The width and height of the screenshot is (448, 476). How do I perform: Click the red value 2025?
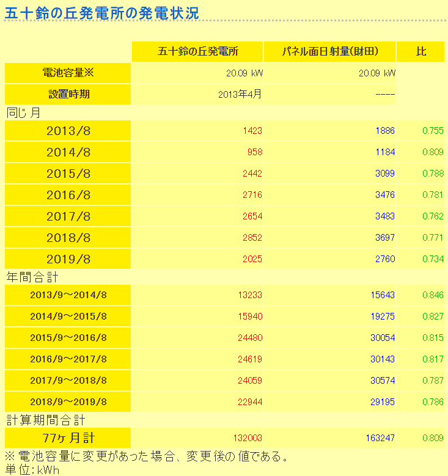[252, 259]
